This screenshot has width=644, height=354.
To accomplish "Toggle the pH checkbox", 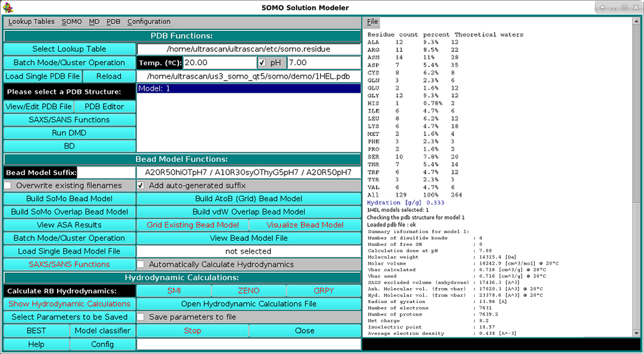I will (262, 63).
